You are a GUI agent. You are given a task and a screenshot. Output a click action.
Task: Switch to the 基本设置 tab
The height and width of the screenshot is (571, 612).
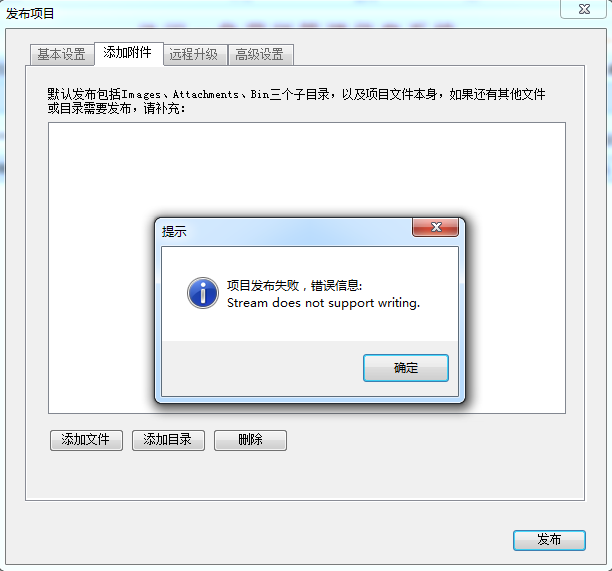62,54
